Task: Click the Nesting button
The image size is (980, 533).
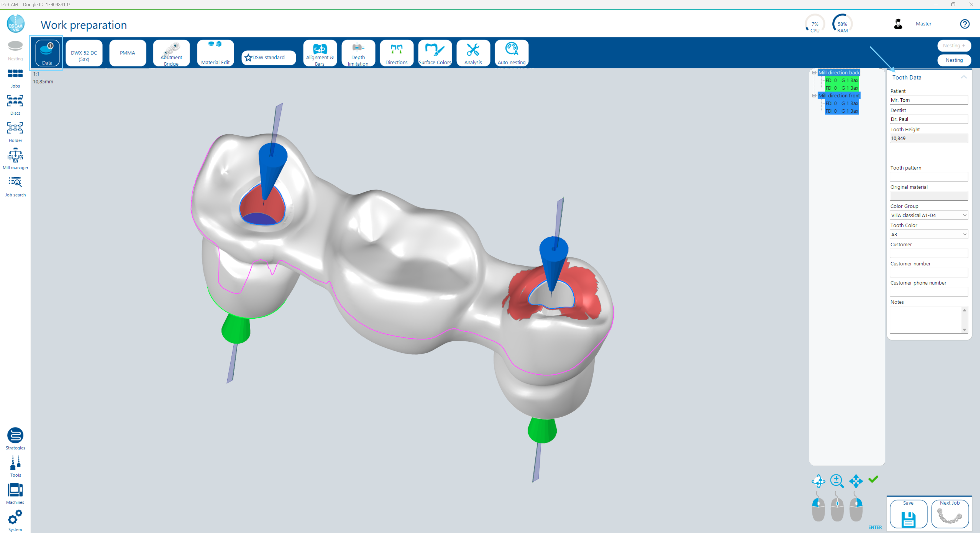Action: click(x=954, y=60)
